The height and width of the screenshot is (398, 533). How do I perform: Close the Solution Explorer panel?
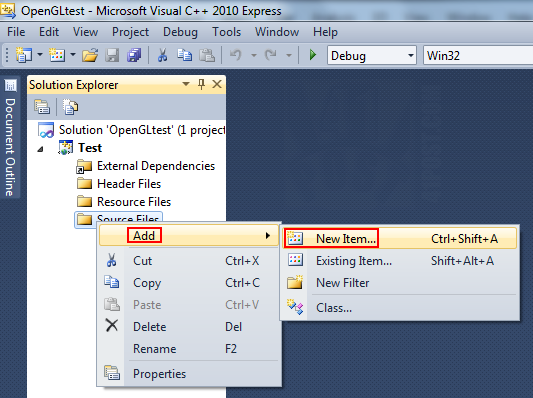217,84
